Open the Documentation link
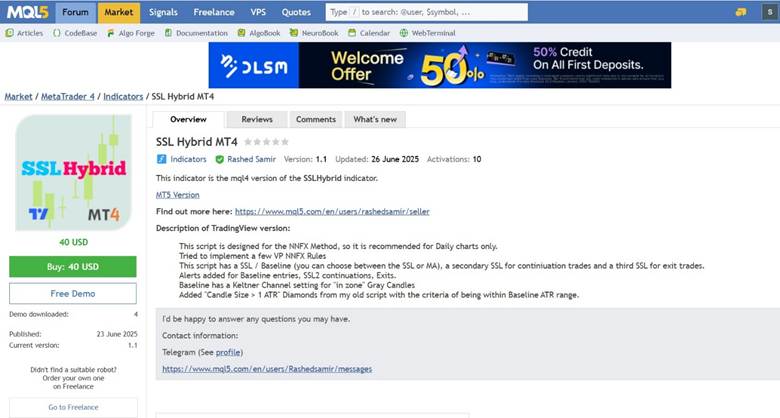The width and height of the screenshot is (780, 418). pos(201,33)
